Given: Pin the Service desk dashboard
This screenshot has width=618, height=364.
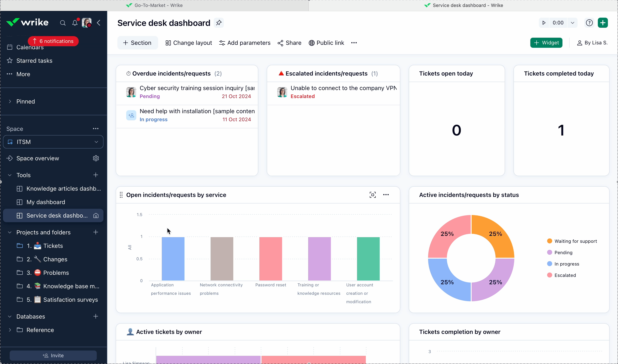Looking at the screenshot, I should 219,23.
